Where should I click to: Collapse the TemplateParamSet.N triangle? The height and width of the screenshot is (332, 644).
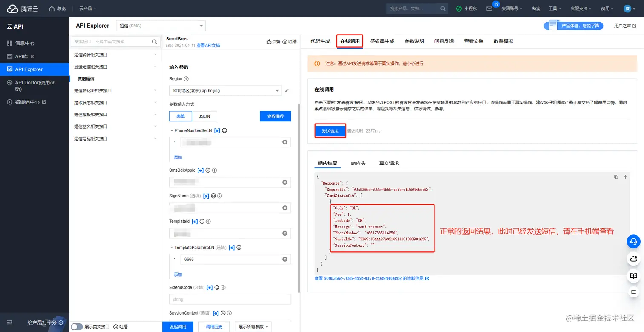tap(171, 248)
